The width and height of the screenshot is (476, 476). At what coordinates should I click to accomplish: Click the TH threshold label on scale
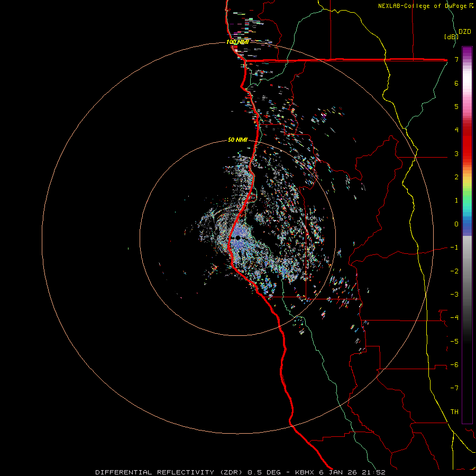coord(454,412)
